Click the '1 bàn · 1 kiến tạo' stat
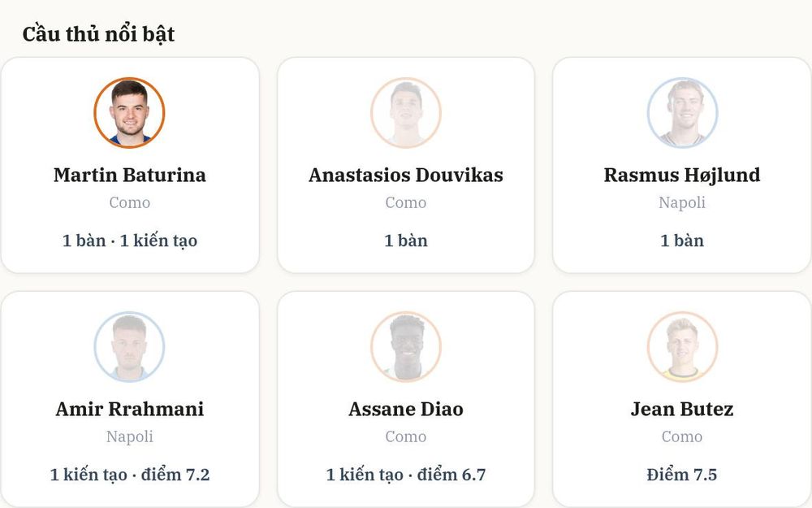Viewport: 812px width, 508px height. tap(129, 241)
